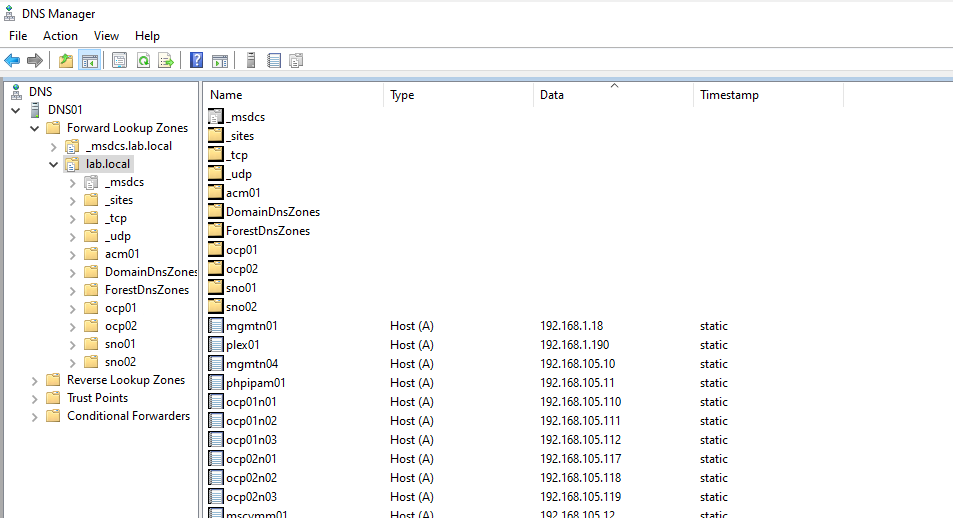Open Properties toolbar icon
The height and width of the screenshot is (518, 953).
[x=120, y=60]
